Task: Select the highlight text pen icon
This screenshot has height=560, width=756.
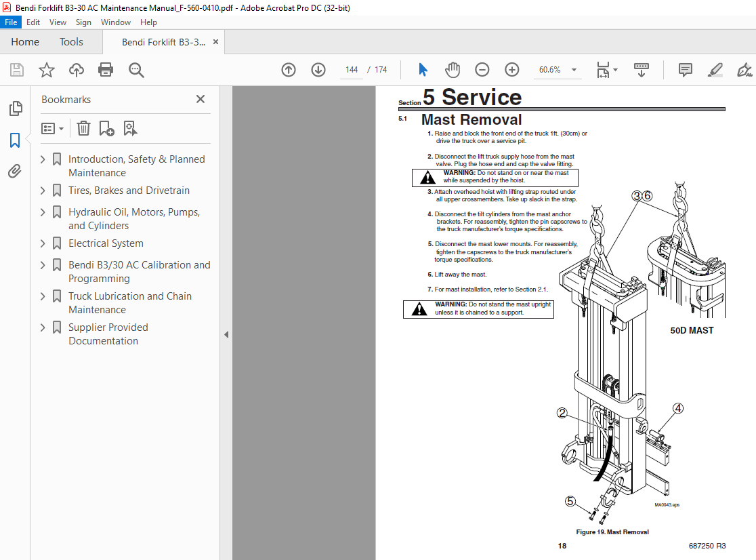Action: click(x=715, y=70)
